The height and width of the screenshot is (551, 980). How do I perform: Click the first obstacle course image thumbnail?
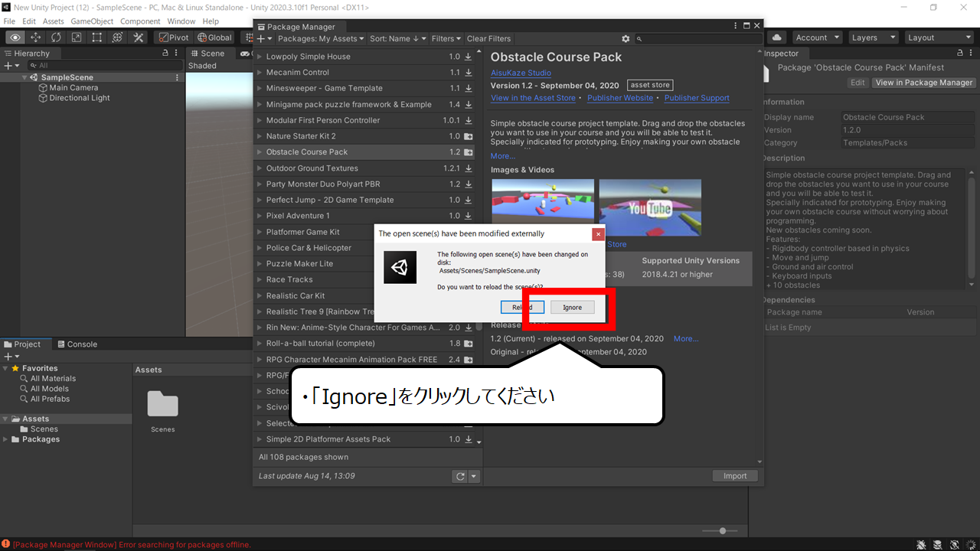[543, 208]
